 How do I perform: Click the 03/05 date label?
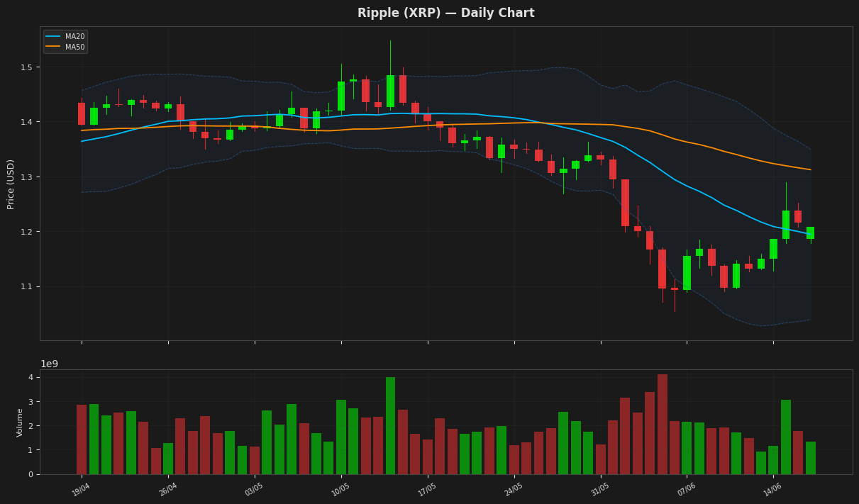[x=253, y=489]
